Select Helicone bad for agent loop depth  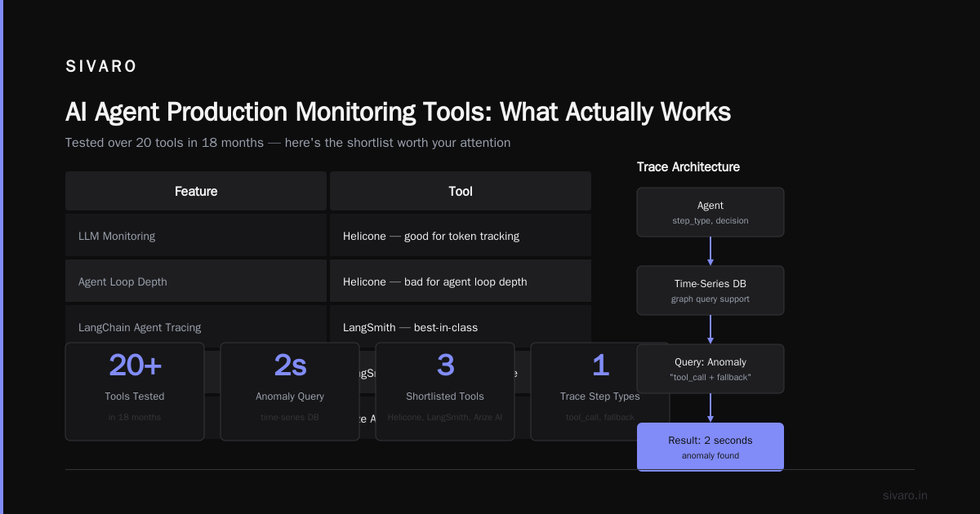461,281
